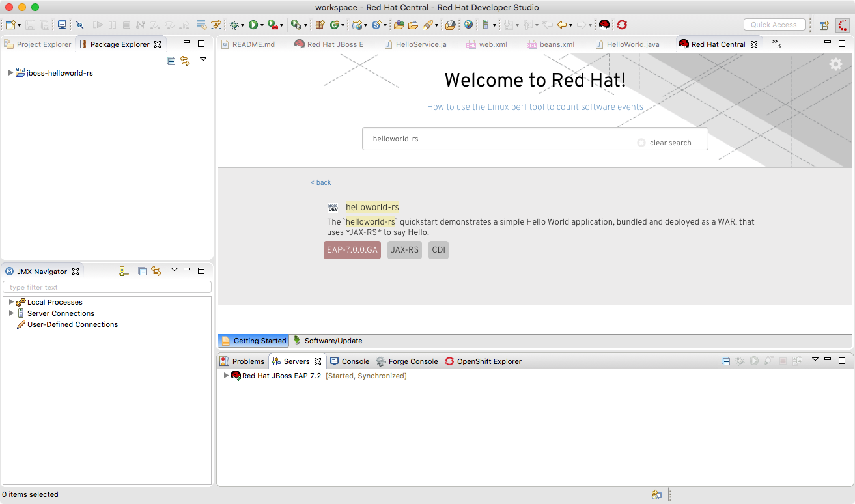Open the terminal monitor toolbar icon
855x504 pixels.
point(62,25)
